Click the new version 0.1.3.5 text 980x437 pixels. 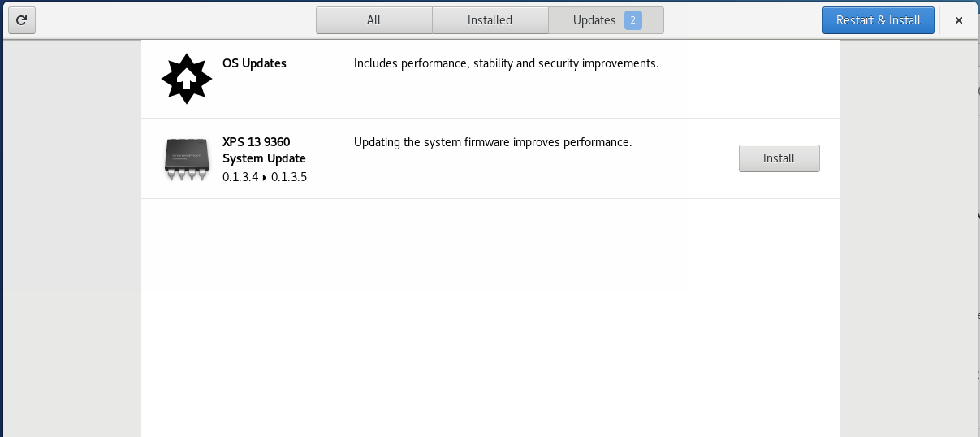289,177
